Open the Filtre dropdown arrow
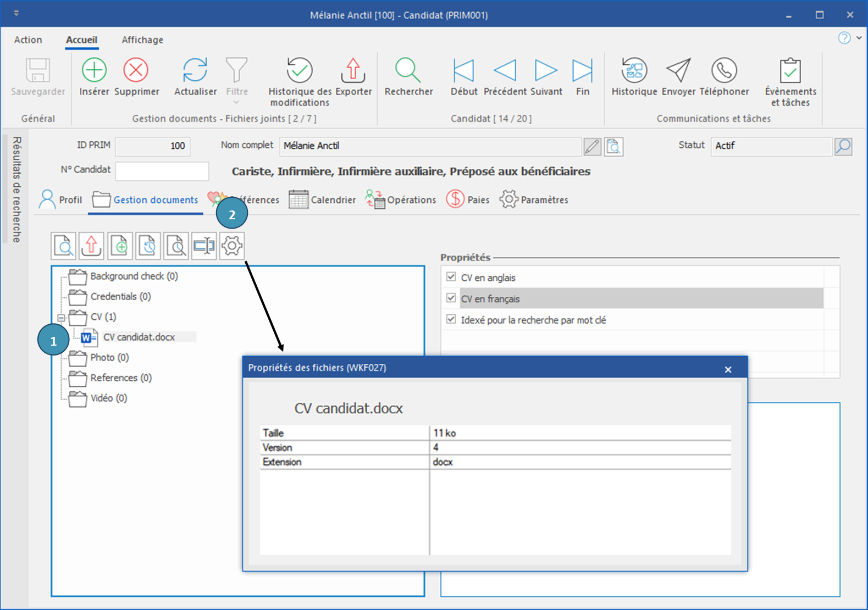 [x=236, y=102]
